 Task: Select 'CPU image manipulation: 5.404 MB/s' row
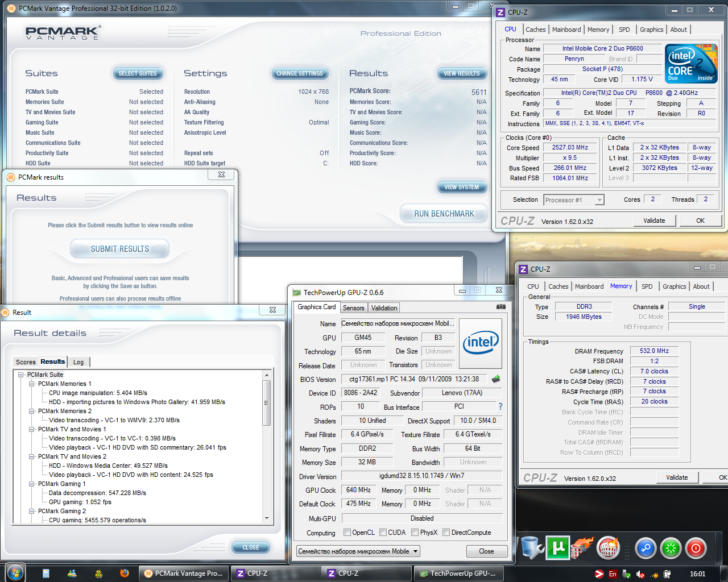pos(98,393)
